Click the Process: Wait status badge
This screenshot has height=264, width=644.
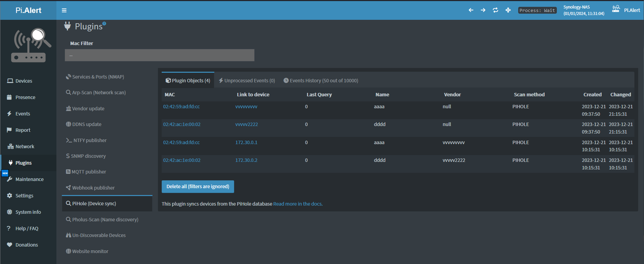[537, 11]
